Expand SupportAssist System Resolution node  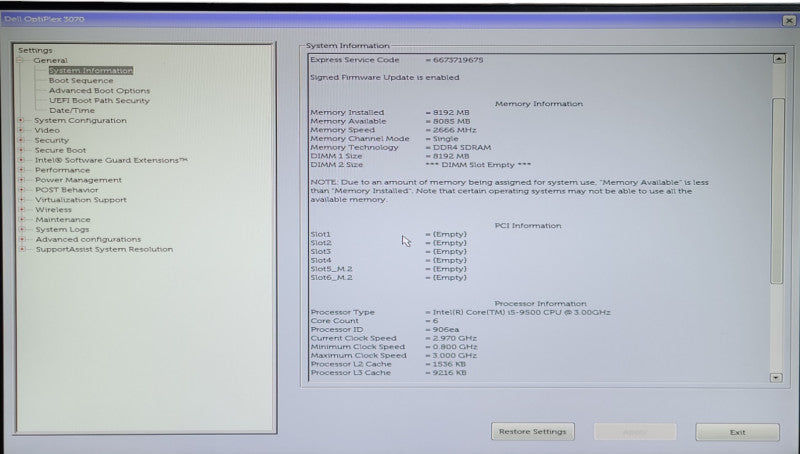point(22,249)
